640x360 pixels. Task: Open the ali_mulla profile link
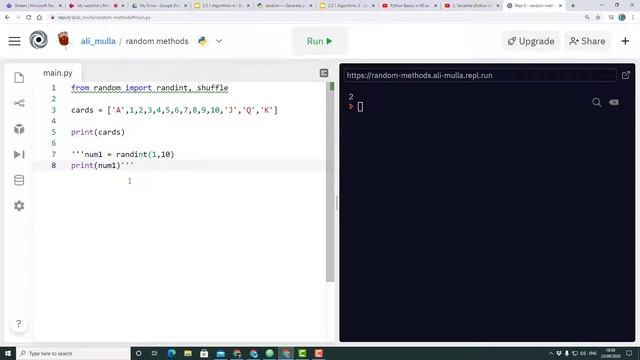98,41
